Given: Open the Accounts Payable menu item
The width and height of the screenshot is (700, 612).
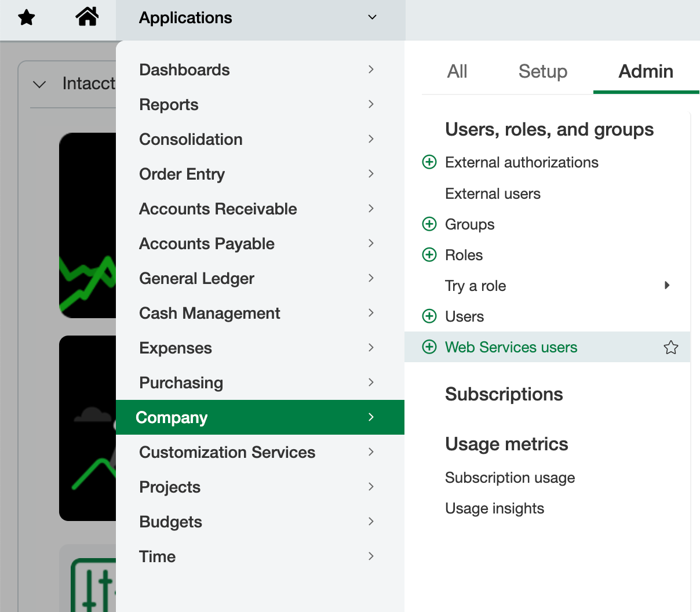Looking at the screenshot, I should (207, 243).
